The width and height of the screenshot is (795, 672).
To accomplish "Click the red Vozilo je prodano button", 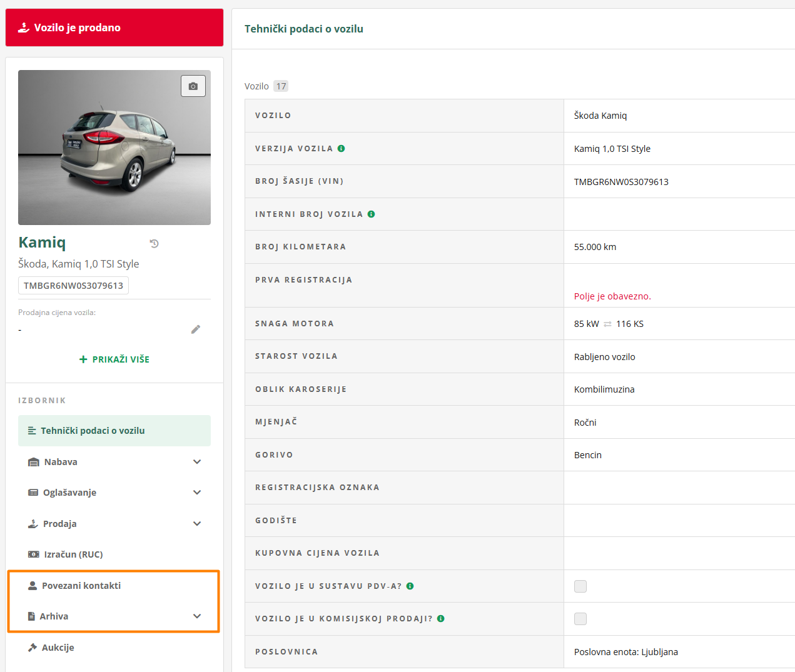I will coord(114,28).
